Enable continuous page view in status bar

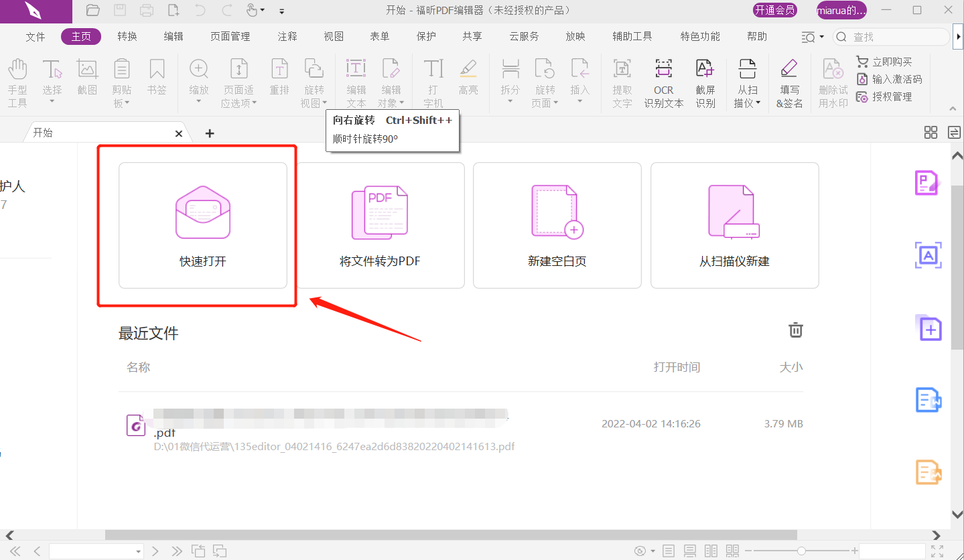coord(689,551)
